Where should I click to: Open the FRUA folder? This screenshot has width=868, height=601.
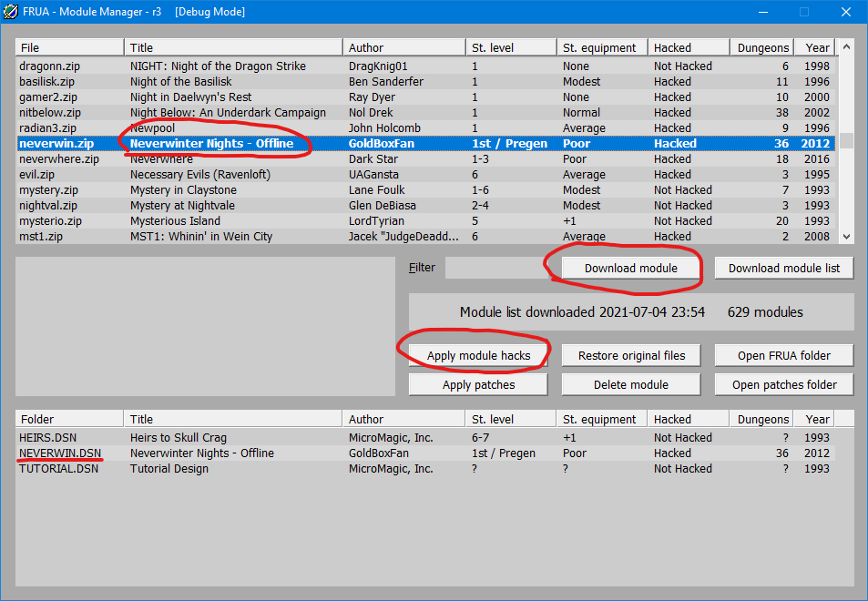pyautogui.click(x=784, y=355)
